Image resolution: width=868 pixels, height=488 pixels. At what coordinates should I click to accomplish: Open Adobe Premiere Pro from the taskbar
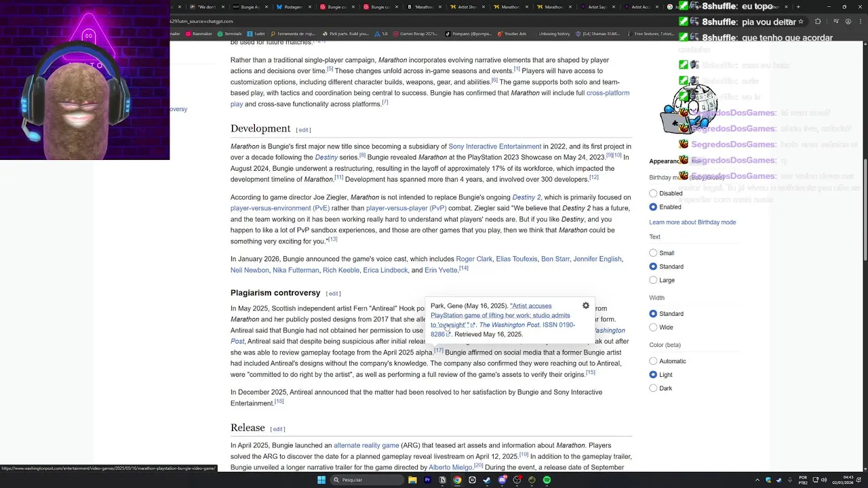(x=427, y=480)
